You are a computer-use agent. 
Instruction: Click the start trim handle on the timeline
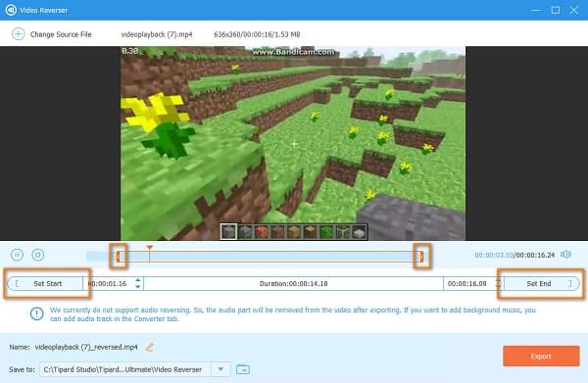pos(119,257)
